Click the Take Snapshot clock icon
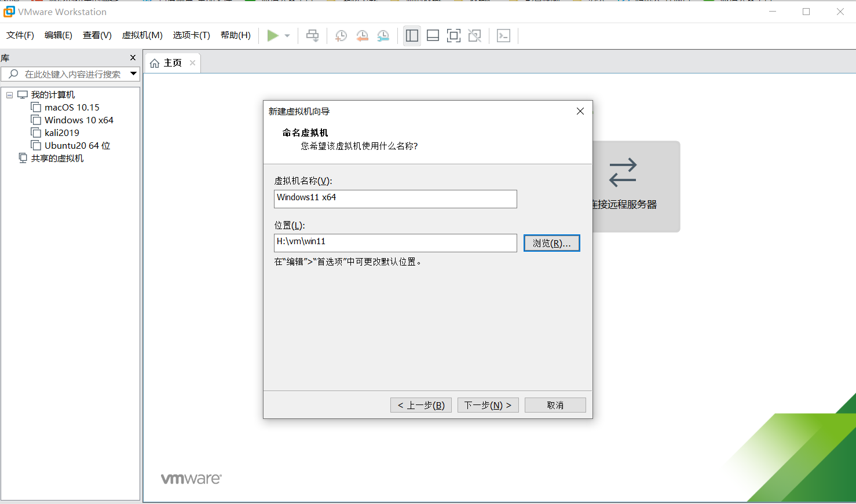 coord(341,36)
